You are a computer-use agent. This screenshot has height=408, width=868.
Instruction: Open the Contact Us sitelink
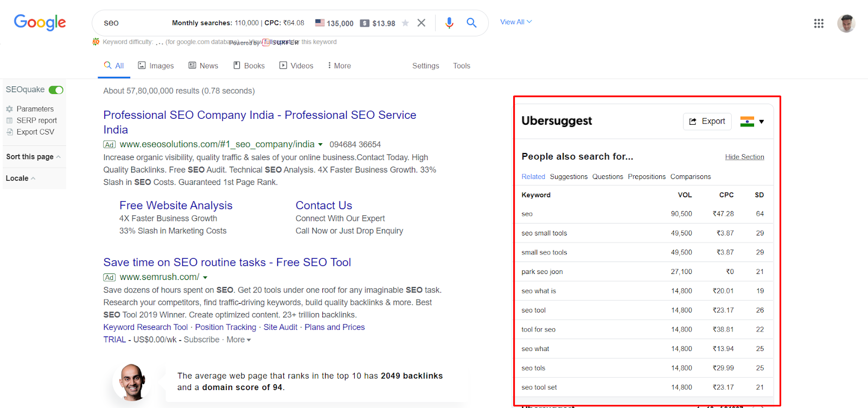324,206
